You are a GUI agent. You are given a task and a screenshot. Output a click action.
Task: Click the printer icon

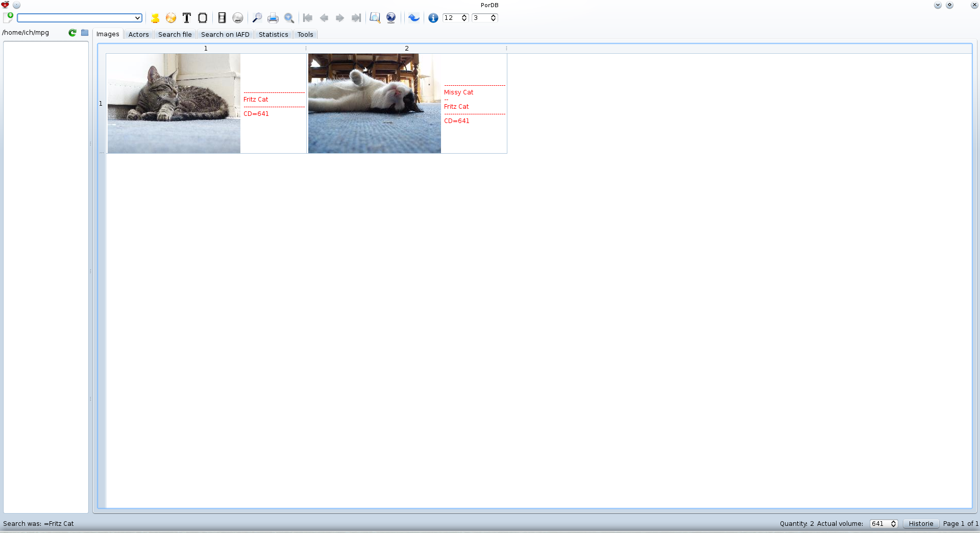[x=273, y=18]
